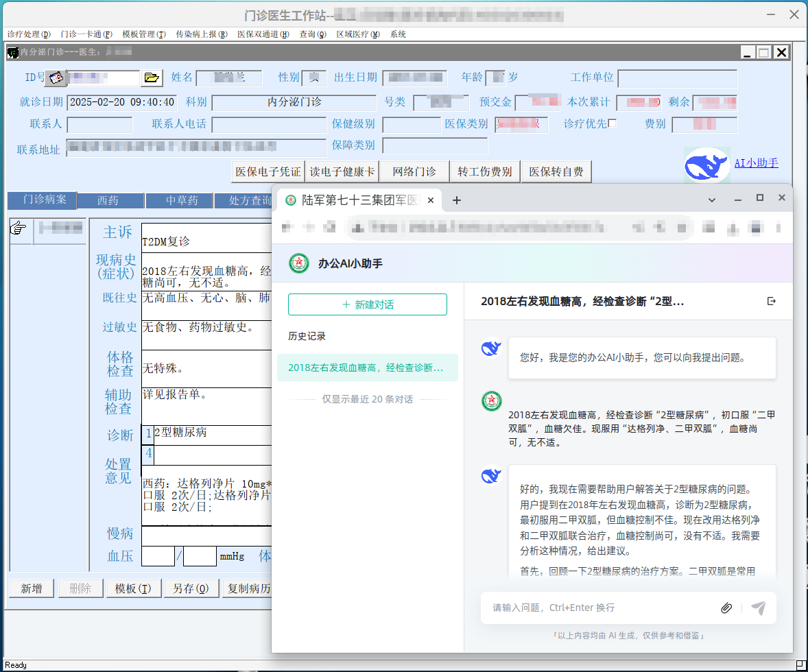The width and height of the screenshot is (808, 672).
Task: Click the 转工伤费别 button
Action: click(485, 171)
